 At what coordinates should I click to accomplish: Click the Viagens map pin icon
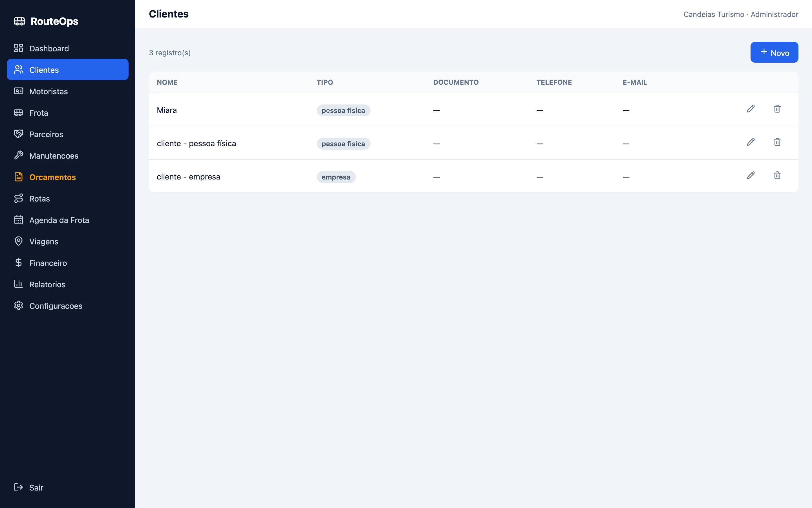point(18,241)
